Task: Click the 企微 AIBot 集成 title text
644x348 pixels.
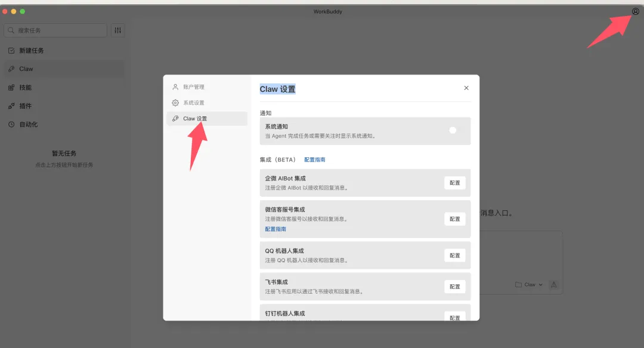Action: [x=286, y=179]
